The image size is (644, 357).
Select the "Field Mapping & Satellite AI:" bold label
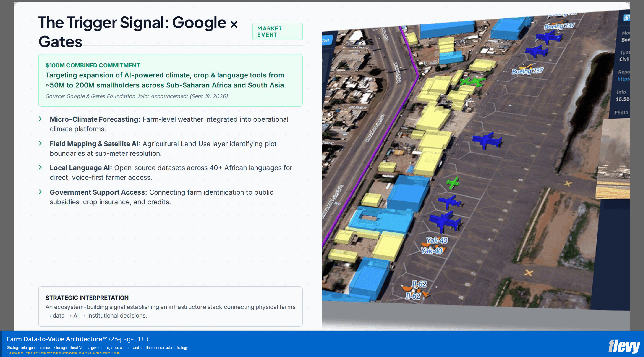tap(95, 144)
